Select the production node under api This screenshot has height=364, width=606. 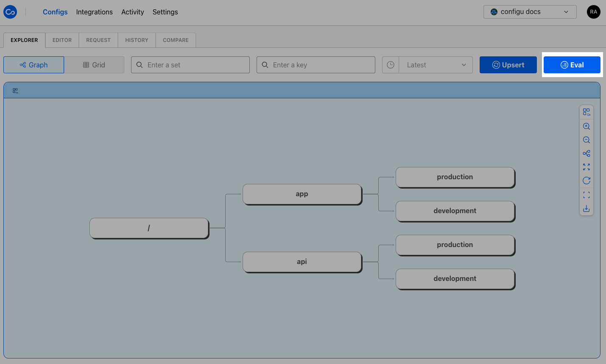455,245
